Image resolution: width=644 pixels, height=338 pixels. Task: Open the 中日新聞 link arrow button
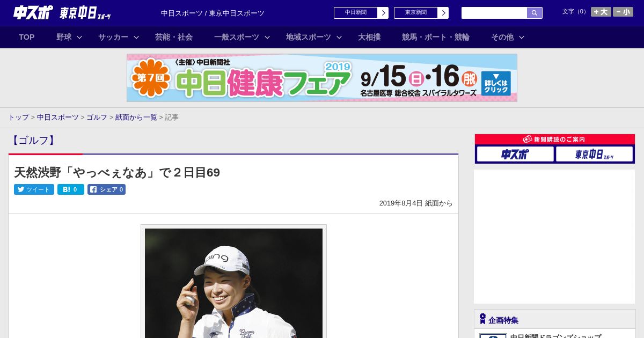coord(383,13)
